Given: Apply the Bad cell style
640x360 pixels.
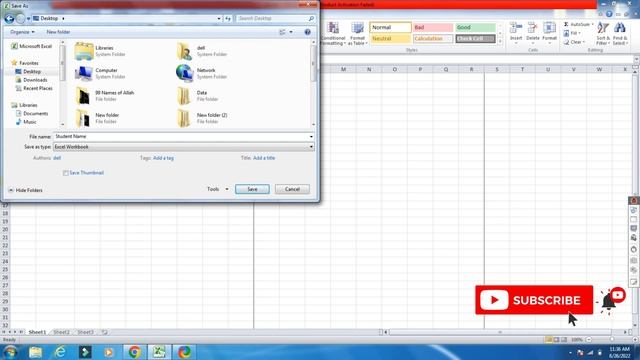Looking at the screenshot, I should point(433,27).
